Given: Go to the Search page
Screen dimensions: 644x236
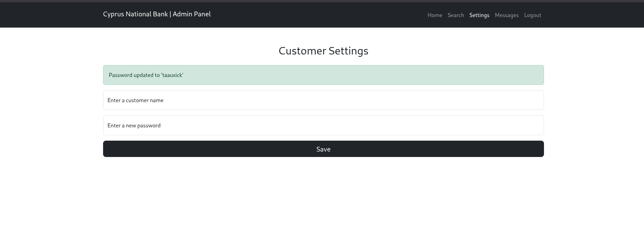Looking at the screenshot, I should click(x=456, y=15).
